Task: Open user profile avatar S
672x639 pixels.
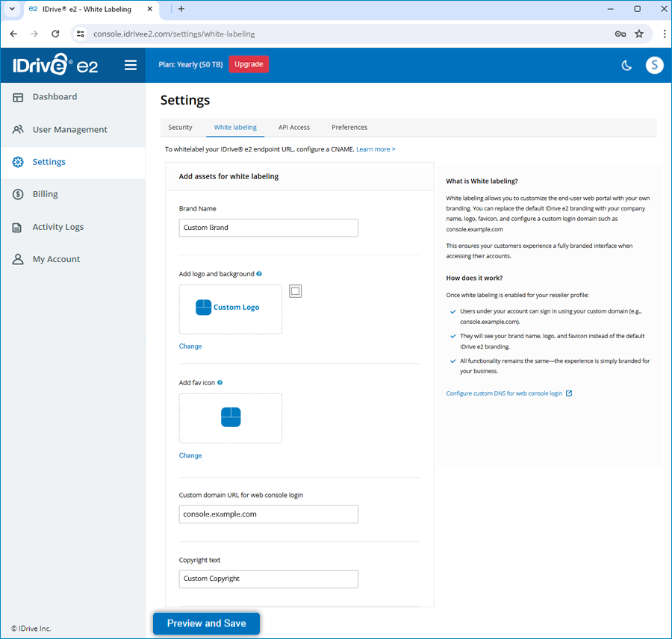Action: 654,65
